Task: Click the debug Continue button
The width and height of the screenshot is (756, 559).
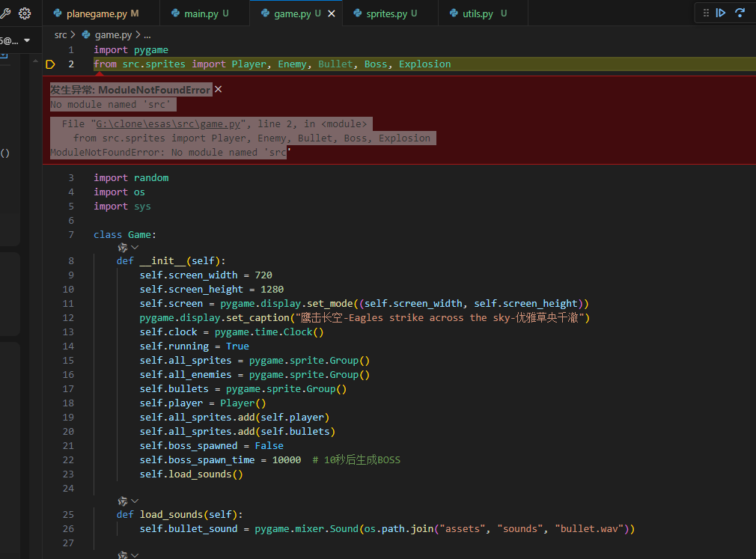Action: pyautogui.click(x=721, y=13)
